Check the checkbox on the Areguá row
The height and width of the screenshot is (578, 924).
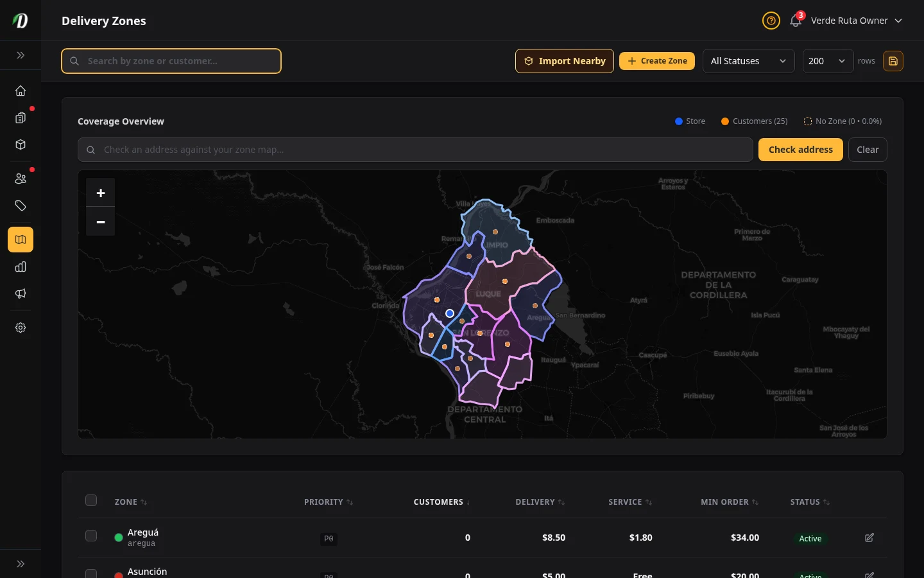tap(91, 536)
